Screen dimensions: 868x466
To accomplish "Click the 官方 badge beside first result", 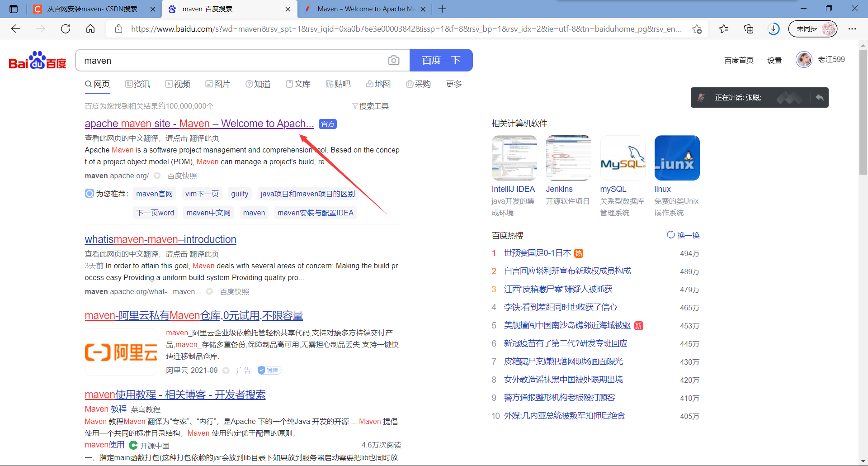I will coord(328,124).
